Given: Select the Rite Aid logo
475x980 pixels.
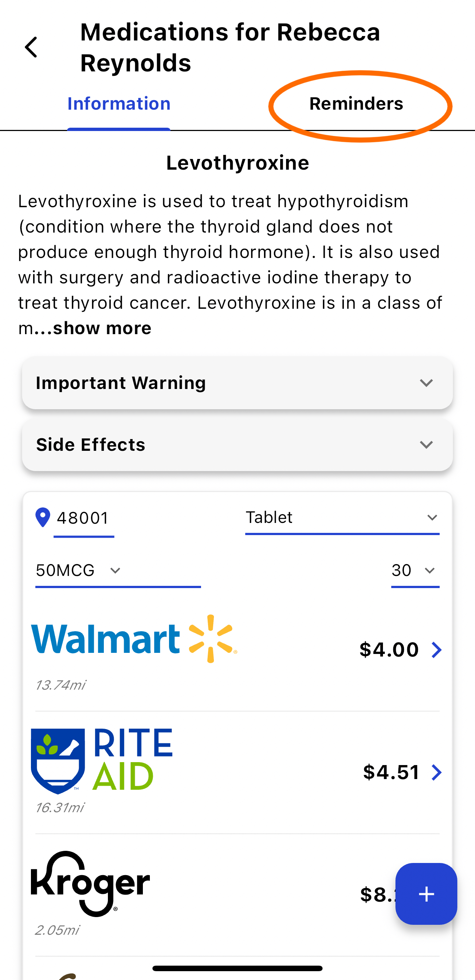Looking at the screenshot, I should (x=102, y=761).
